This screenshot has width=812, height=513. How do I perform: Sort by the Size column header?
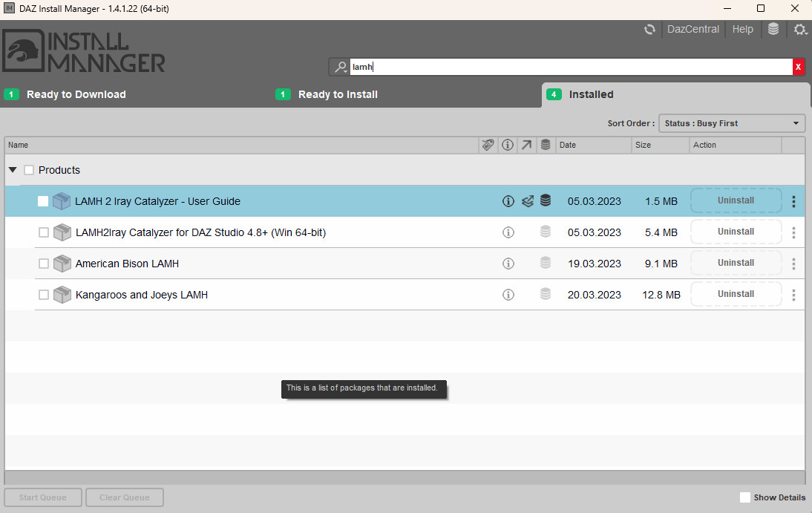(661, 145)
